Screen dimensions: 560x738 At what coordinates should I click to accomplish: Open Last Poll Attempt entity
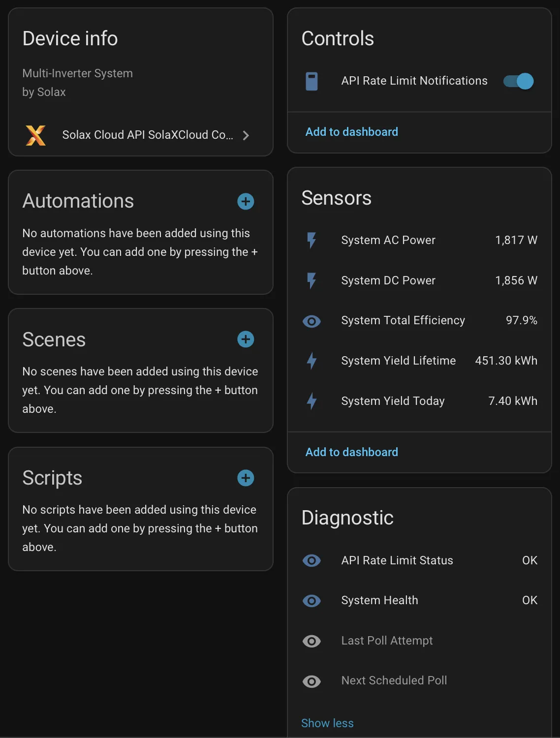click(419, 641)
